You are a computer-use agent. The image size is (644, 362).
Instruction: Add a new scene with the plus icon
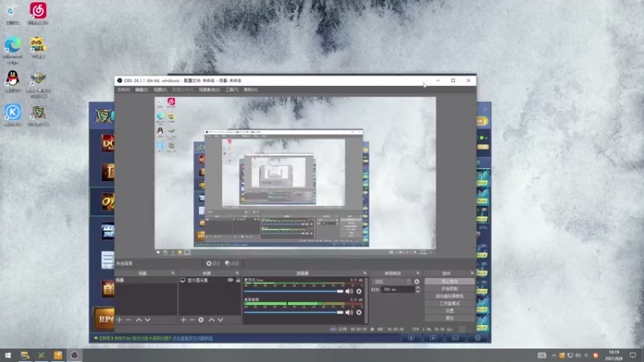point(119,319)
